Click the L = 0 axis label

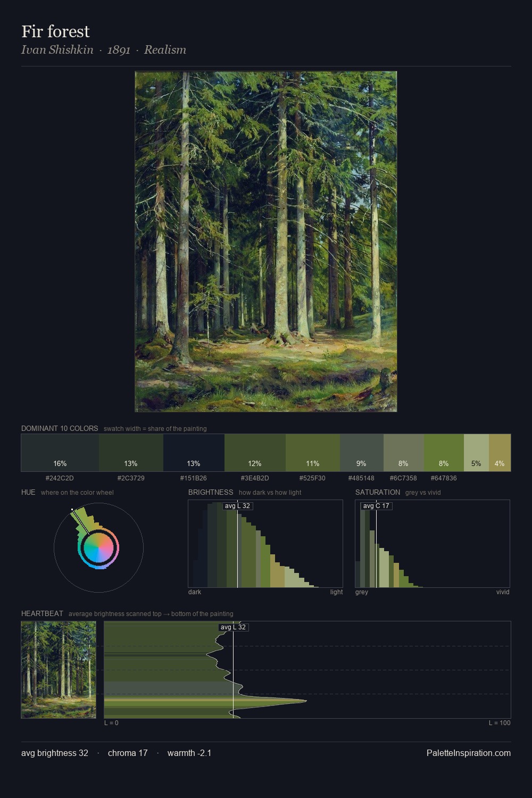(x=111, y=723)
